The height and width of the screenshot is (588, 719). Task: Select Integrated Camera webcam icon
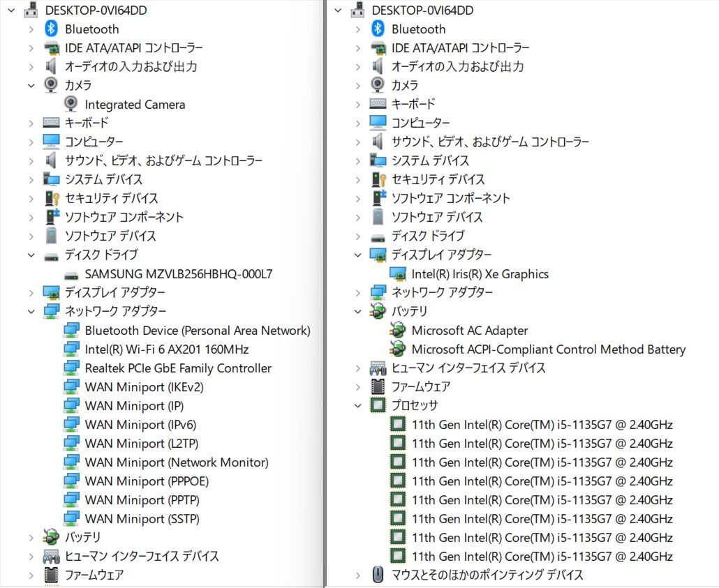point(71,104)
